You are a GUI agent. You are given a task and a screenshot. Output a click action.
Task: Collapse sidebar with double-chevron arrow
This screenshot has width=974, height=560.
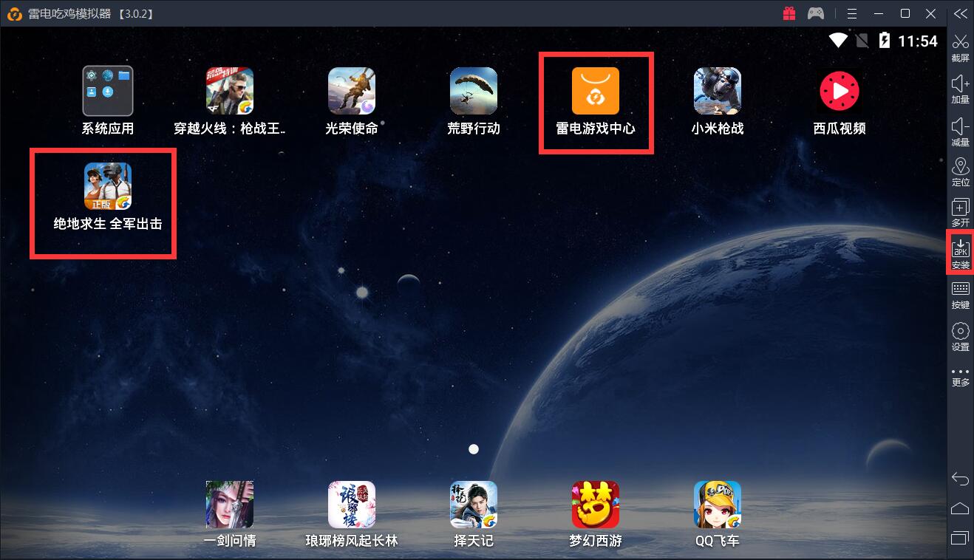[x=960, y=13]
